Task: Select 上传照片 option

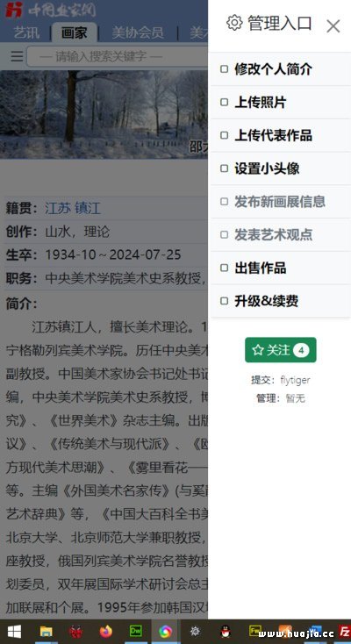Action: coord(281,103)
